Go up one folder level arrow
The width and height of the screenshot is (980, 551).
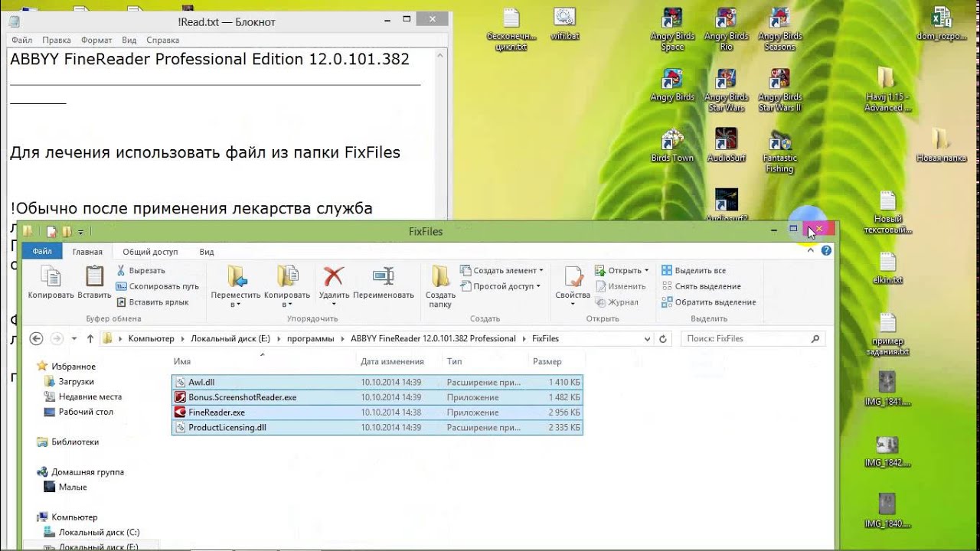[x=90, y=338]
